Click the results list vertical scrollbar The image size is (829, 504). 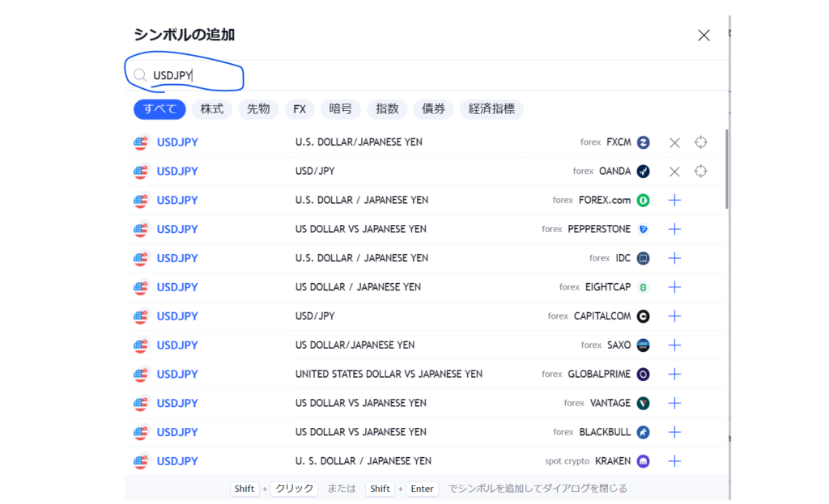[728, 169]
